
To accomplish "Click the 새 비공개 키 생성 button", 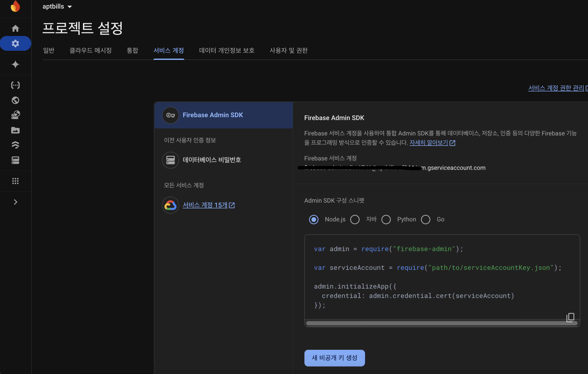I will click(335, 358).
